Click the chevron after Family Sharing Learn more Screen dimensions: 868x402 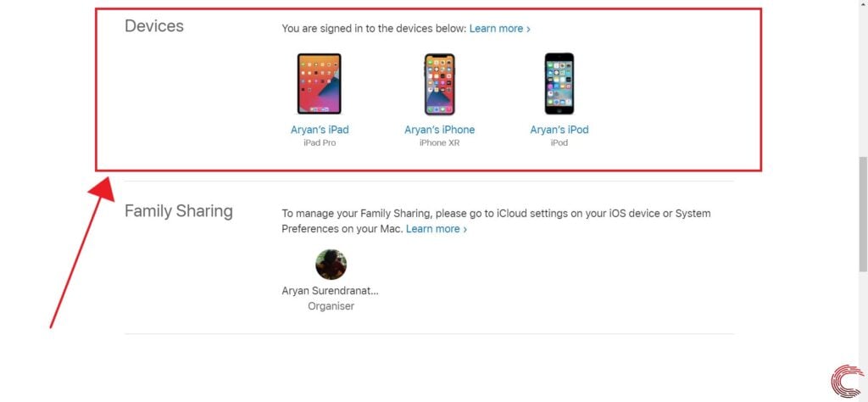(x=465, y=229)
